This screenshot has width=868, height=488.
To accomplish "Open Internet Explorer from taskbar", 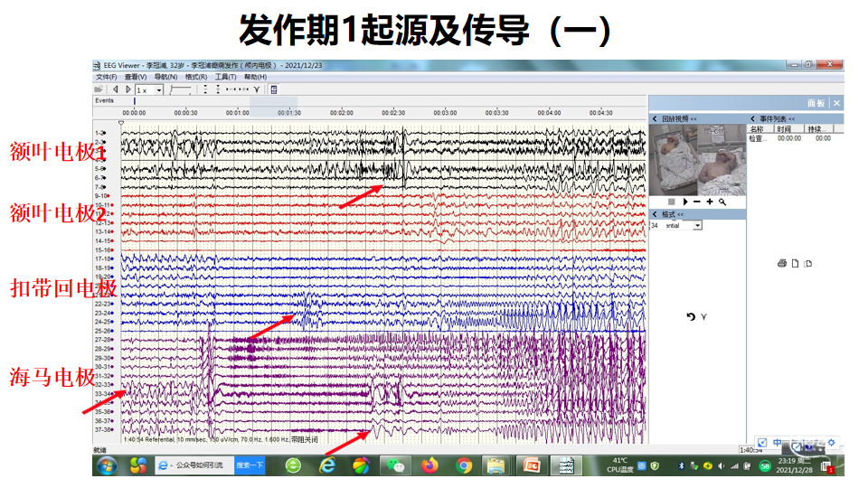I will 327,466.
